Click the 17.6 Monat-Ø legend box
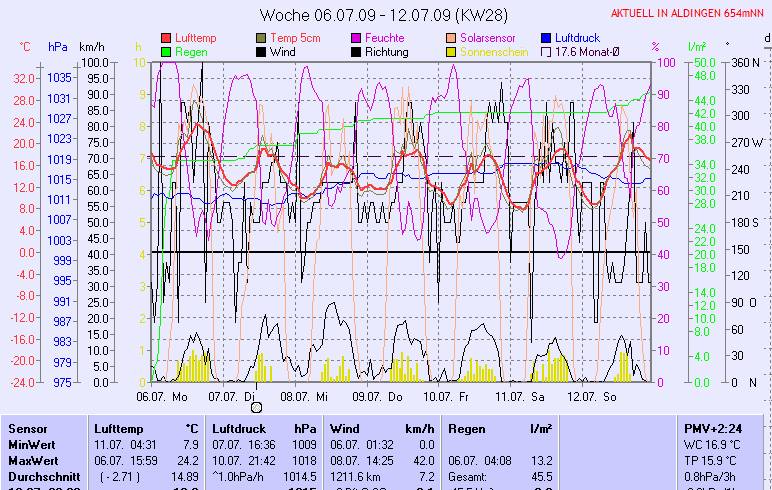The width and height of the screenshot is (772, 490). click(x=547, y=52)
